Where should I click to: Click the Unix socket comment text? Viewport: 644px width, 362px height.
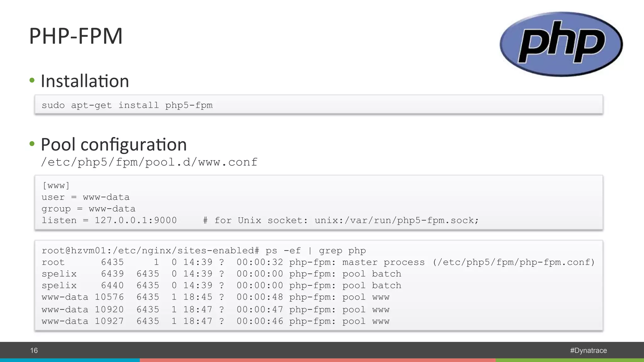(x=341, y=221)
